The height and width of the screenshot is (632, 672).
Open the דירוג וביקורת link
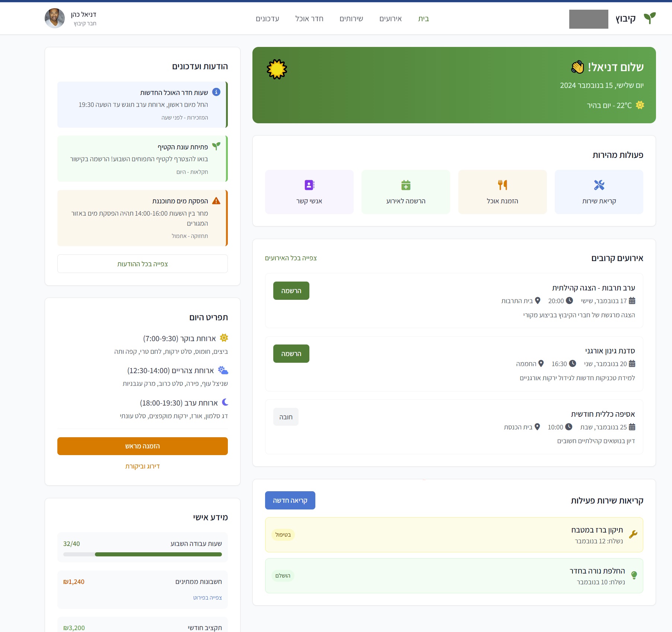click(143, 466)
